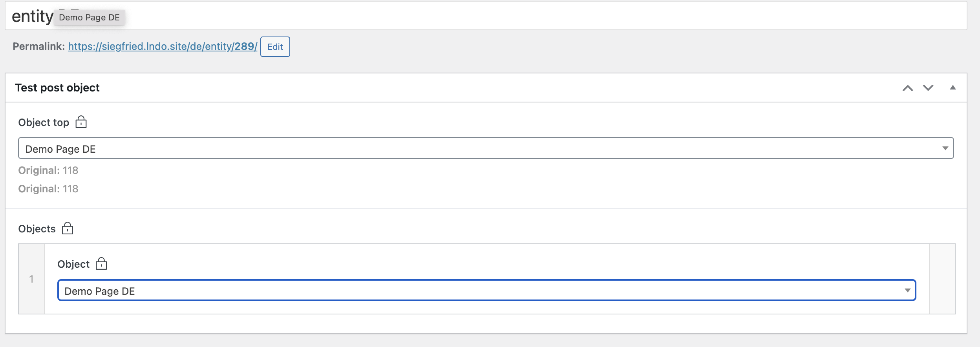Open the entity permalink URL
Viewport: 980px width, 347px height.
163,46
